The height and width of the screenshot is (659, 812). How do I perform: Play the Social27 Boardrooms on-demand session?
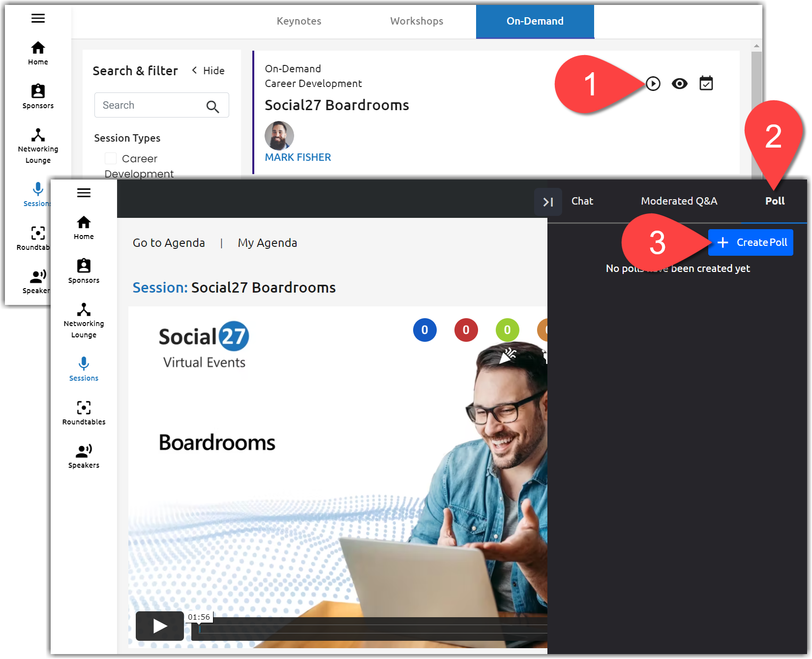click(x=653, y=84)
